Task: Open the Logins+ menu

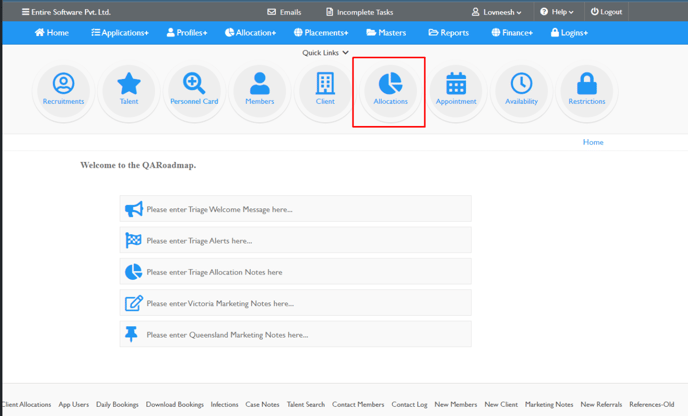Action: 570,32
